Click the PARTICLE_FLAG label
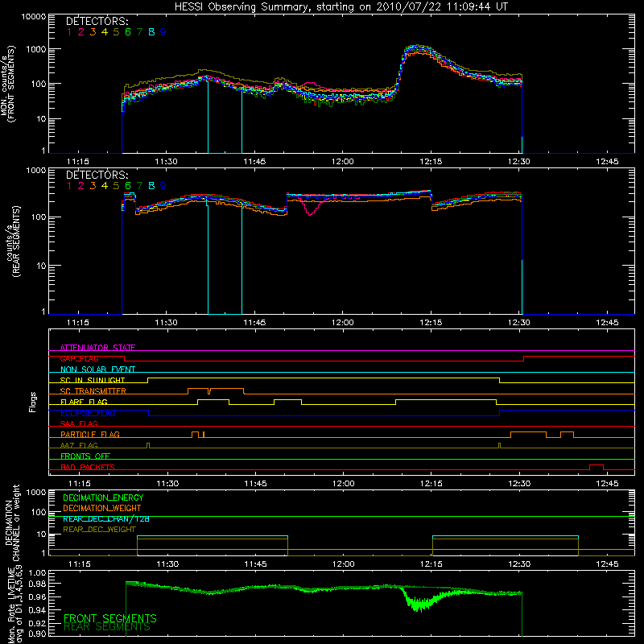 (90, 434)
